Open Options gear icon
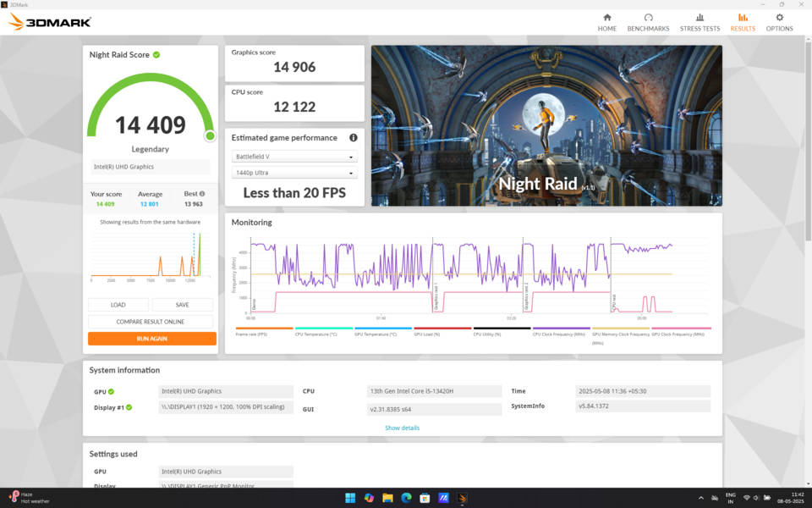812x508 pixels. tap(779, 18)
